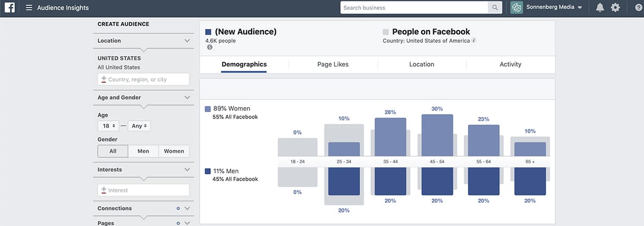Open the minimum age 18 dropdown
Screen dimensions: 644x226
coord(109,126)
